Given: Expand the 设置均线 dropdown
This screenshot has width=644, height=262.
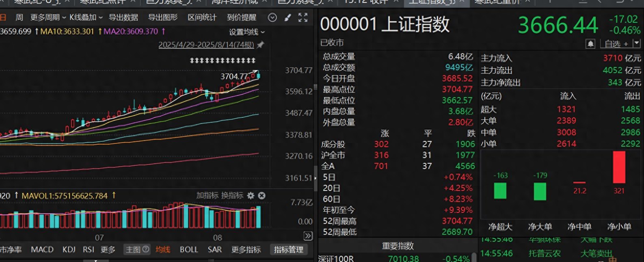Looking at the screenshot, I should (x=246, y=32).
